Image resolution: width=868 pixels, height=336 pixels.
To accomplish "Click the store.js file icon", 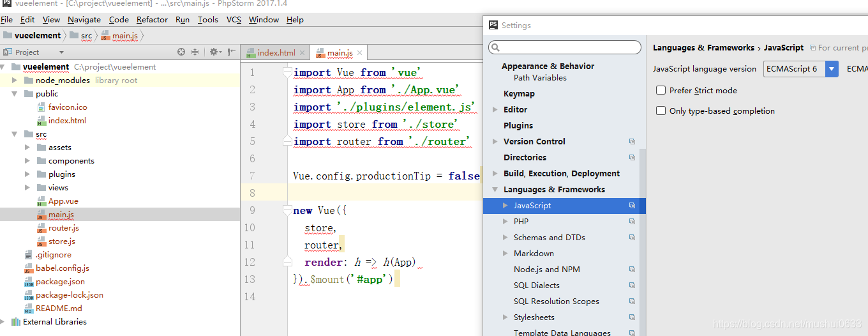I will point(41,241).
